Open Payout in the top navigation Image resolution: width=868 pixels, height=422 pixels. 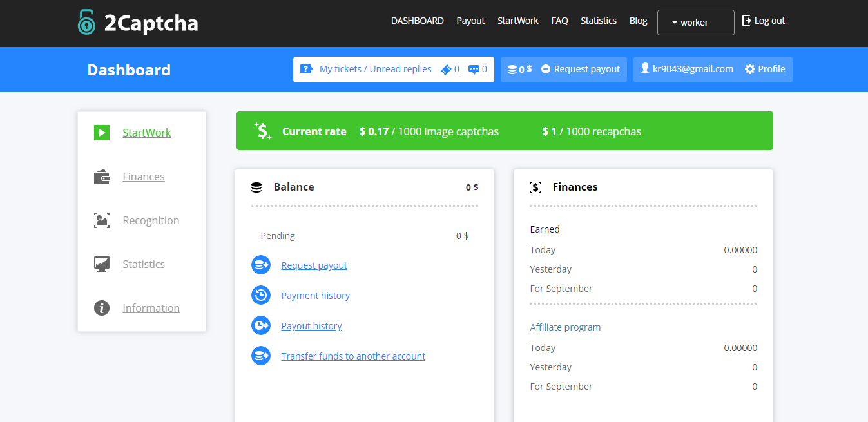pyautogui.click(x=470, y=21)
